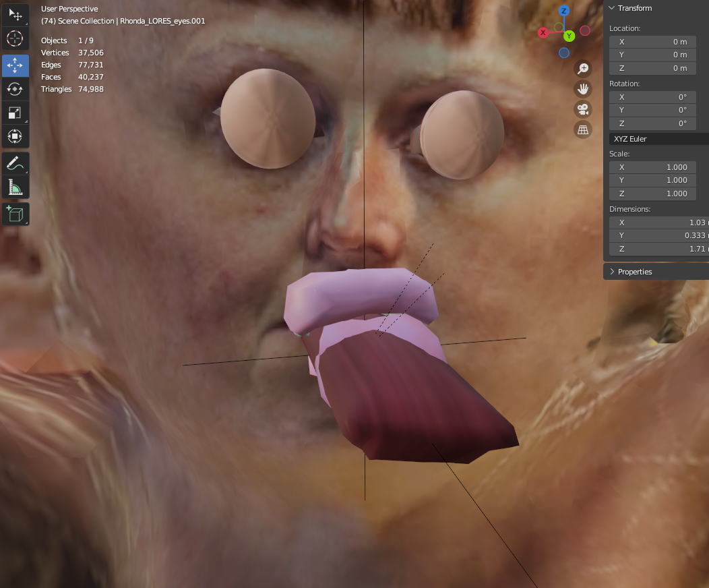709x588 pixels.
Task: Click the Triangles '74,988' statistic
Action: (x=91, y=89)
